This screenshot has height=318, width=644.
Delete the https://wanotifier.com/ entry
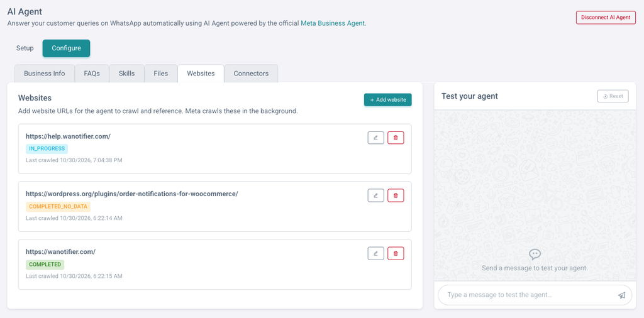coord(396,253)
